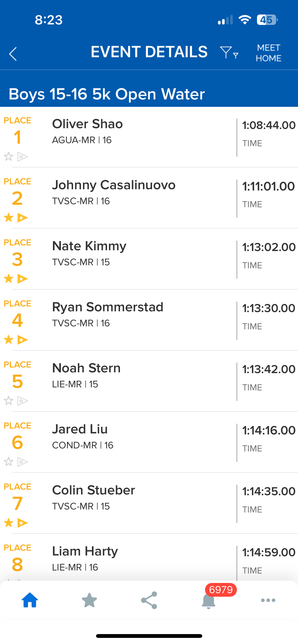Tap the share icon in bottom bar
298x644 pixels.
pyautogui.click(x=149, y=600)
